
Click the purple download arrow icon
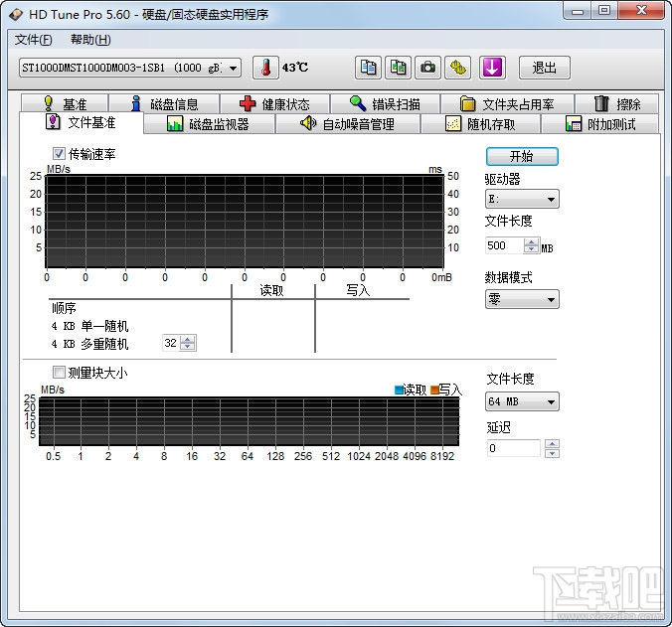[x=492, y=68]
